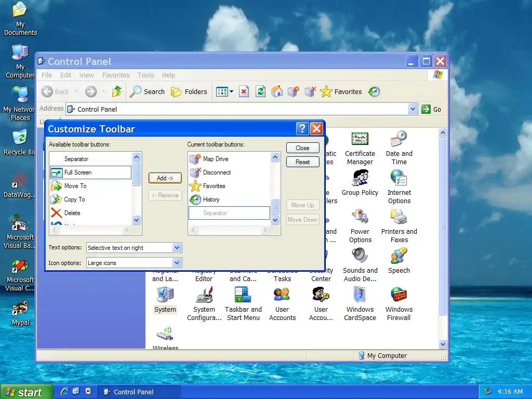This screenshot has width=532, height=399.
Task: Select History in current buttons list
Action: [229, 199]
